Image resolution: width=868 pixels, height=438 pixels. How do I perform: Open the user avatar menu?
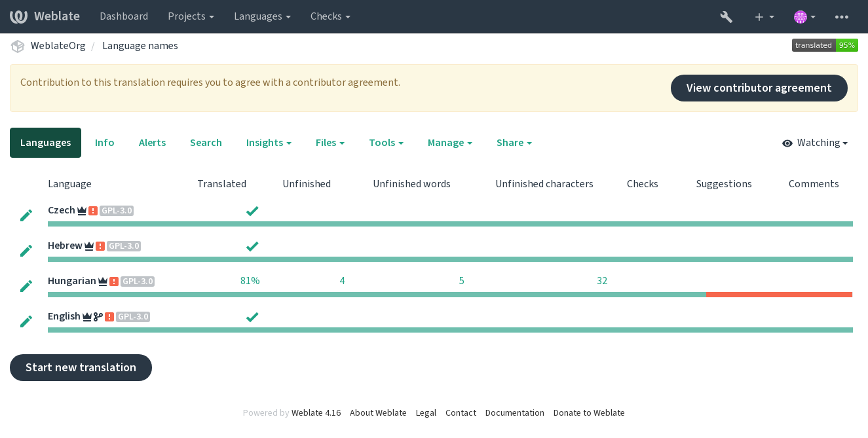point(804,16)
